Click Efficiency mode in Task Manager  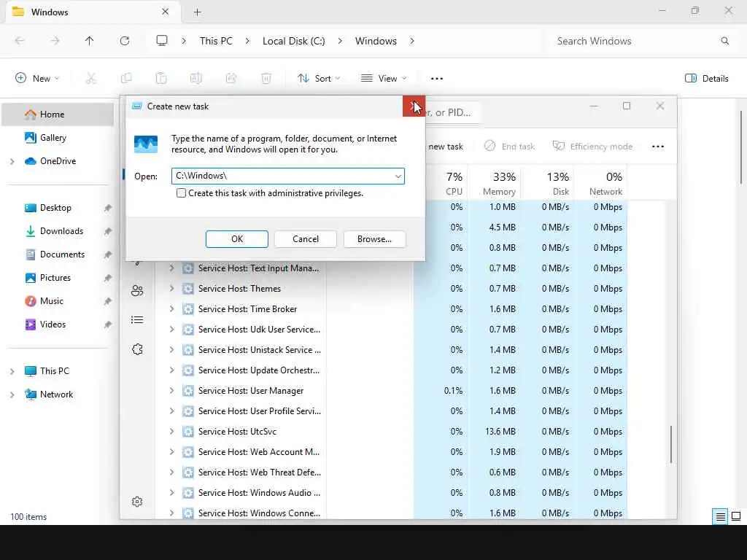[x=592, y=146]
